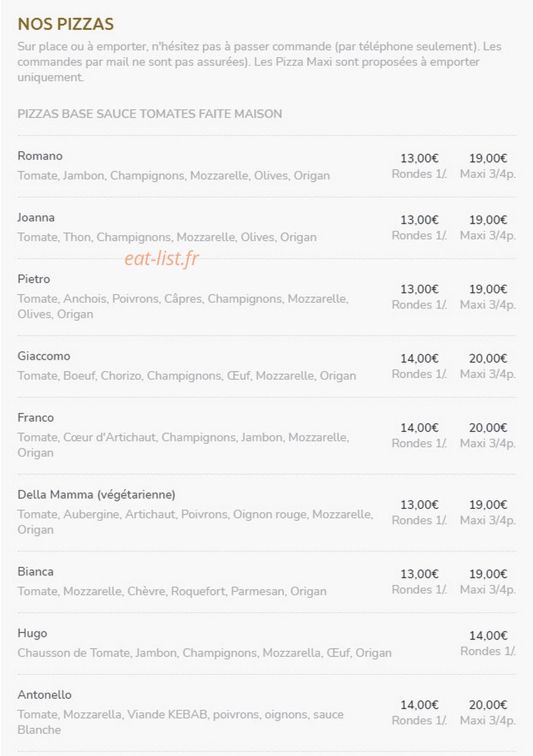Click Romano's 13,00€ Rondes price

click(x=420, y=159)
